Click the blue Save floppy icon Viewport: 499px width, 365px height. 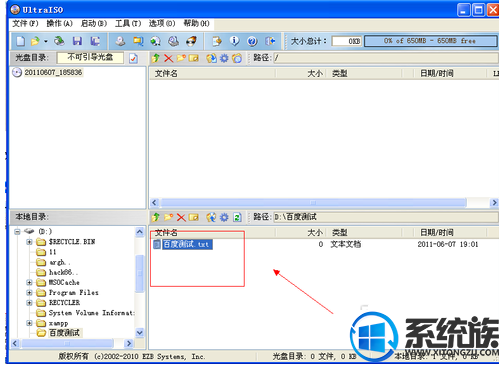pyautogui.click(x=77, y=41)
